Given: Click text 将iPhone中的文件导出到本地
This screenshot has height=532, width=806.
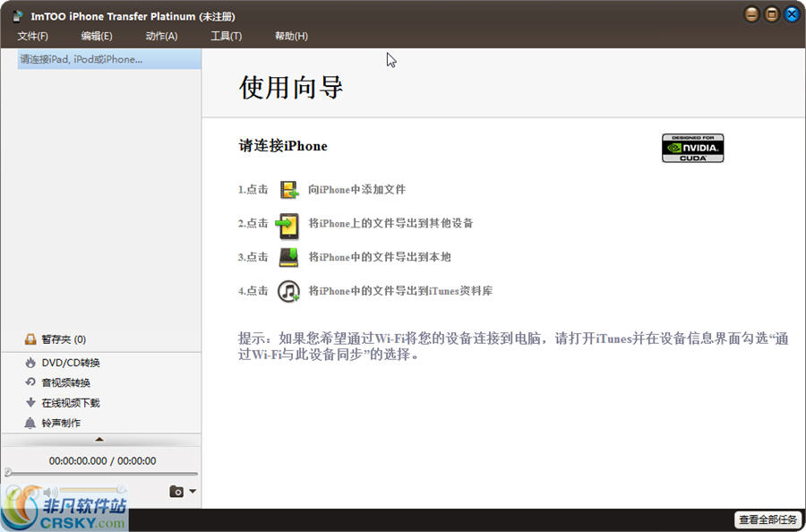Looking at the screenshot, I should 380,257.
